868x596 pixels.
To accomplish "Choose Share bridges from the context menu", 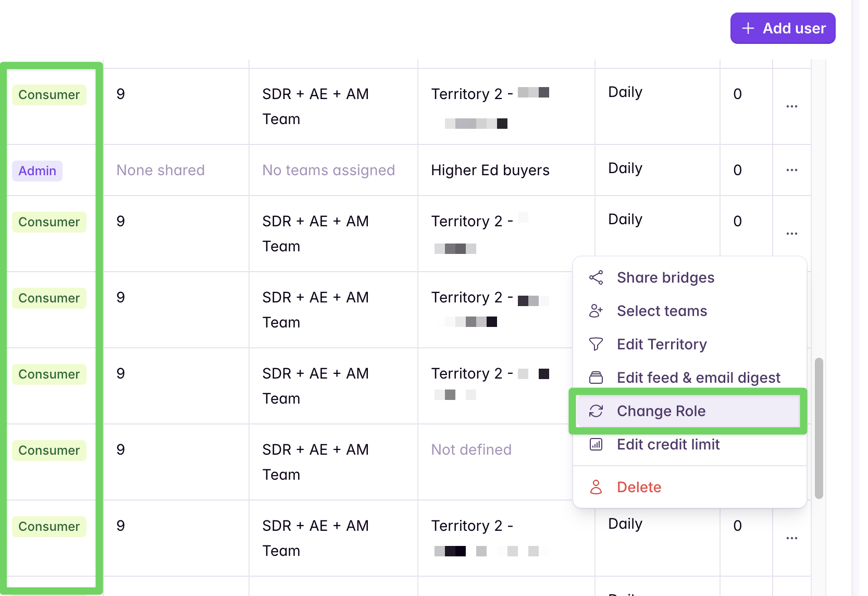I will coord(665,277).
